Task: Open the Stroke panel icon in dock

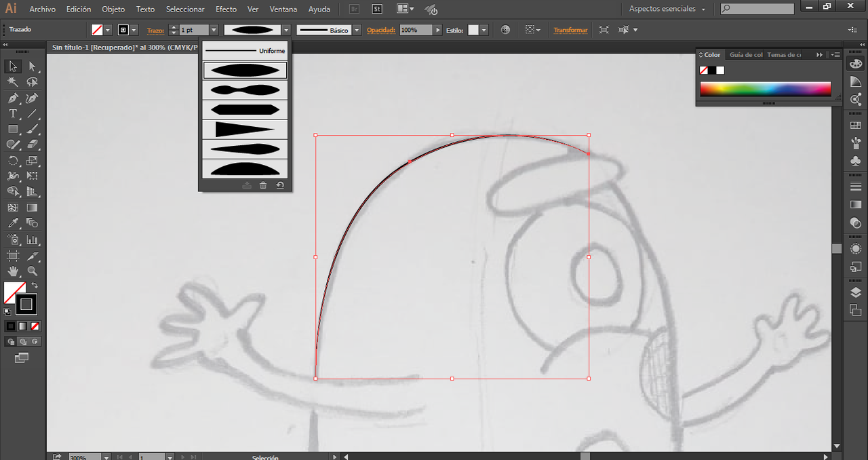Action: tap(855, 187)
